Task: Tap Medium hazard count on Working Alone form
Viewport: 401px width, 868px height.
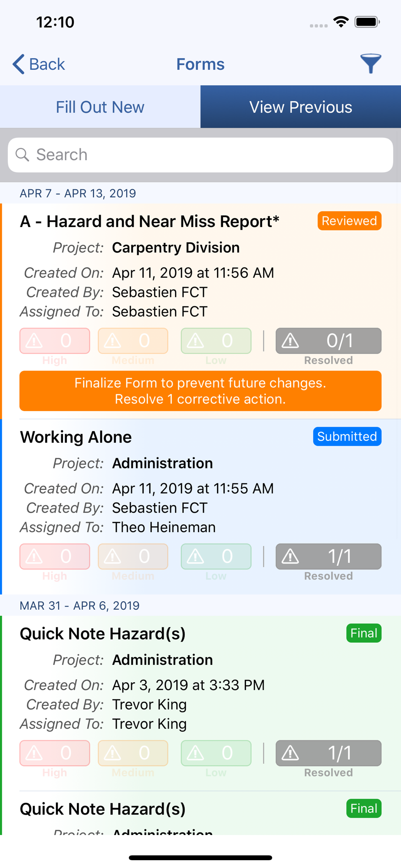Action: point(133,556)
